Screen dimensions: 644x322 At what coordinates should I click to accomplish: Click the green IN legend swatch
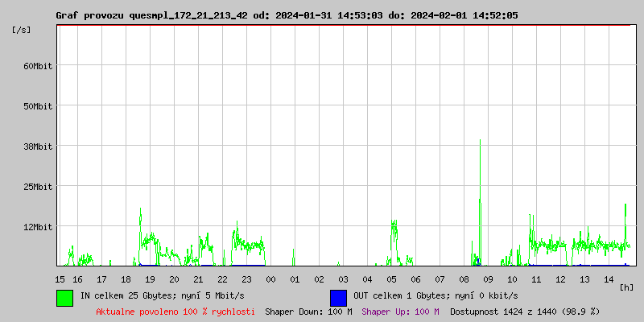64,297
